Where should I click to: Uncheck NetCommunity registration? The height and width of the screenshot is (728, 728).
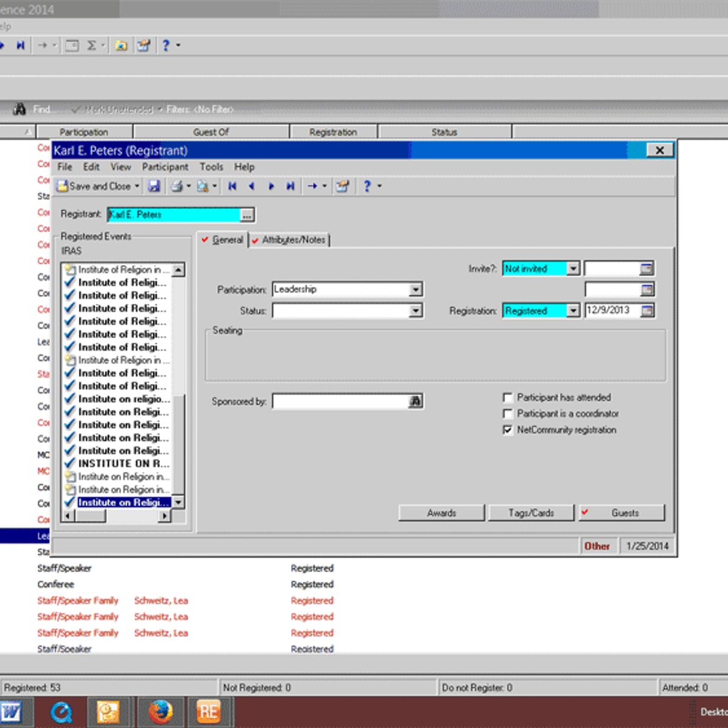(508, 430)
